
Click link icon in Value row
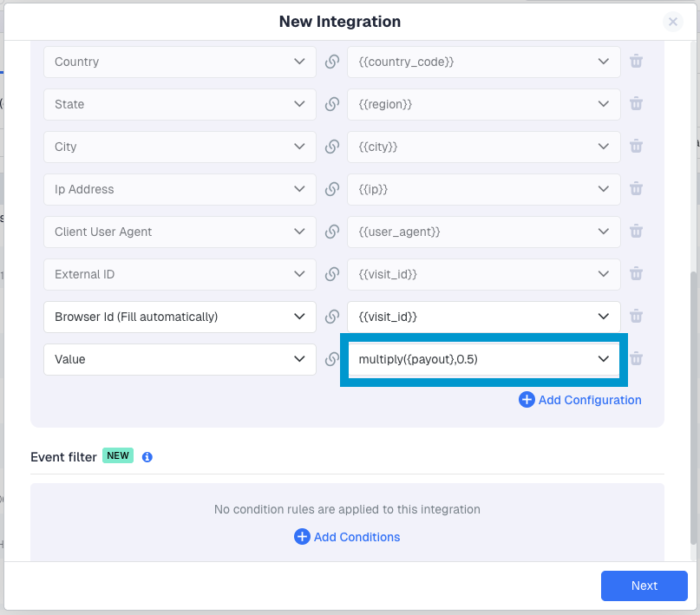tap(331, 359)
